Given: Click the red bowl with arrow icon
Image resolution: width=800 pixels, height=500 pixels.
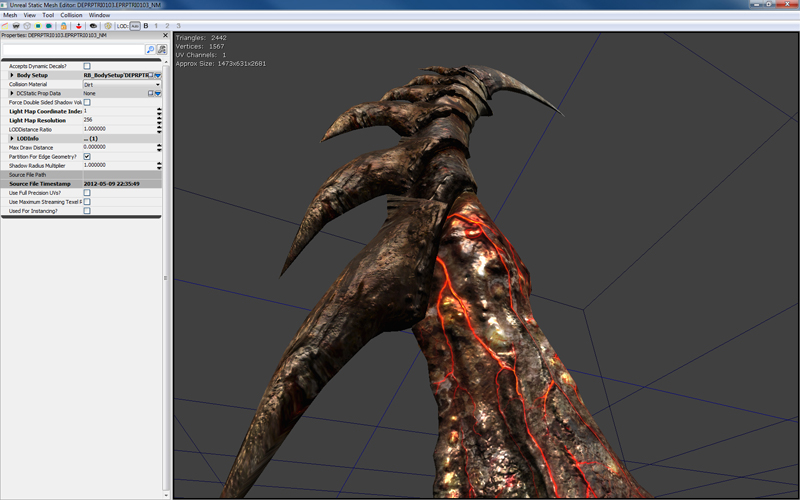Looking at the screenshot, I should tap(79, 26).
